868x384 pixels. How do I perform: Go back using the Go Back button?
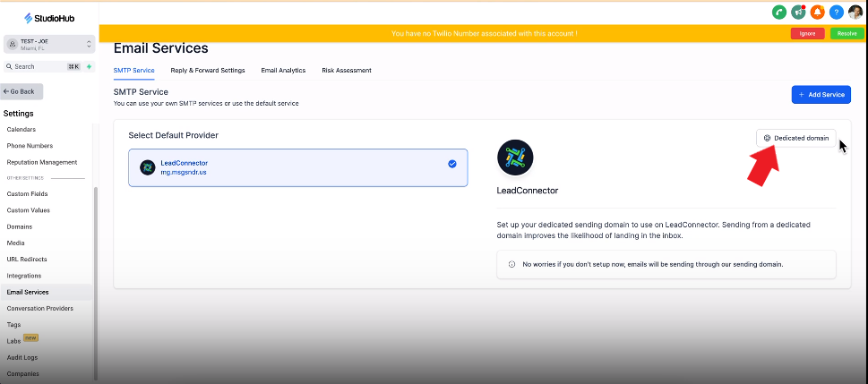click(21, 91)
